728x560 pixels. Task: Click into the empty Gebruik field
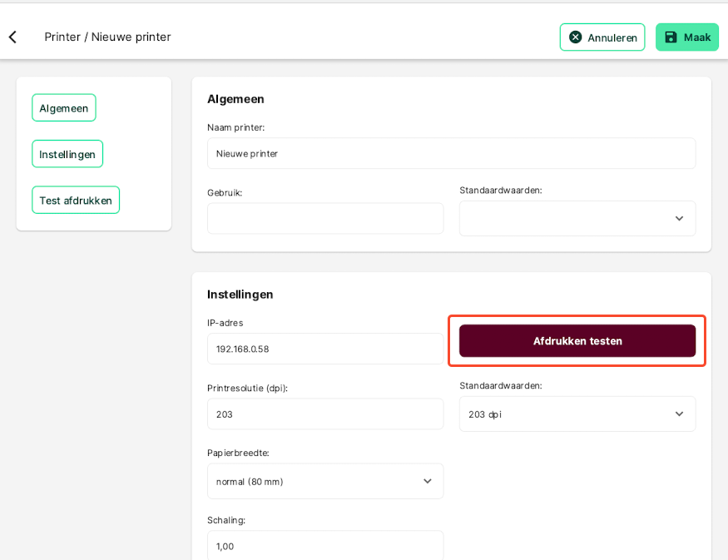(325, 218)
